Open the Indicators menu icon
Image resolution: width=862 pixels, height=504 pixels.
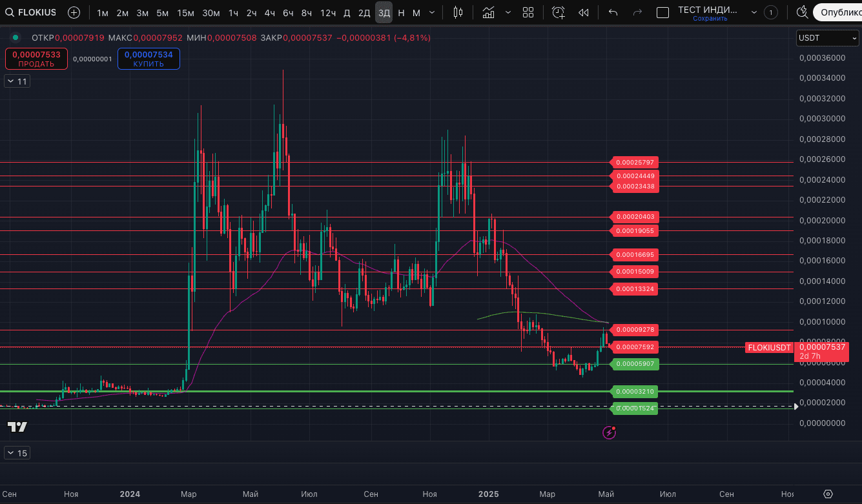point(489,12)
